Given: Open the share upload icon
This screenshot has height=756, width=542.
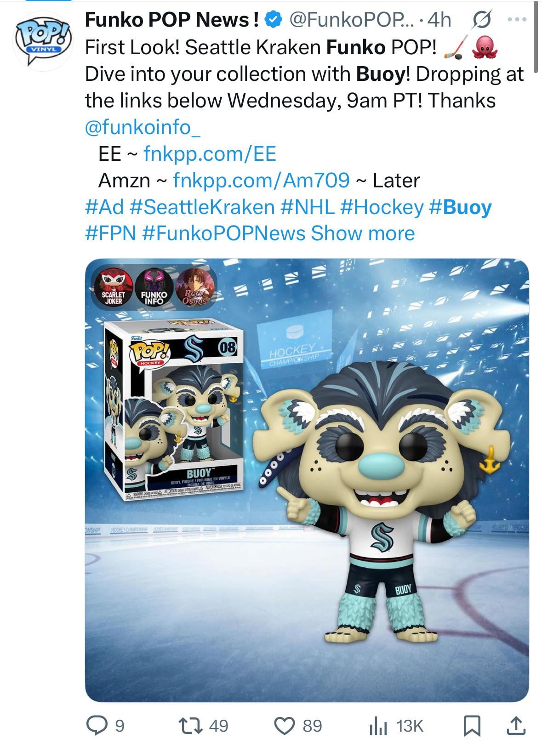Looking at the screenshot, I should (x=515, y=725).
